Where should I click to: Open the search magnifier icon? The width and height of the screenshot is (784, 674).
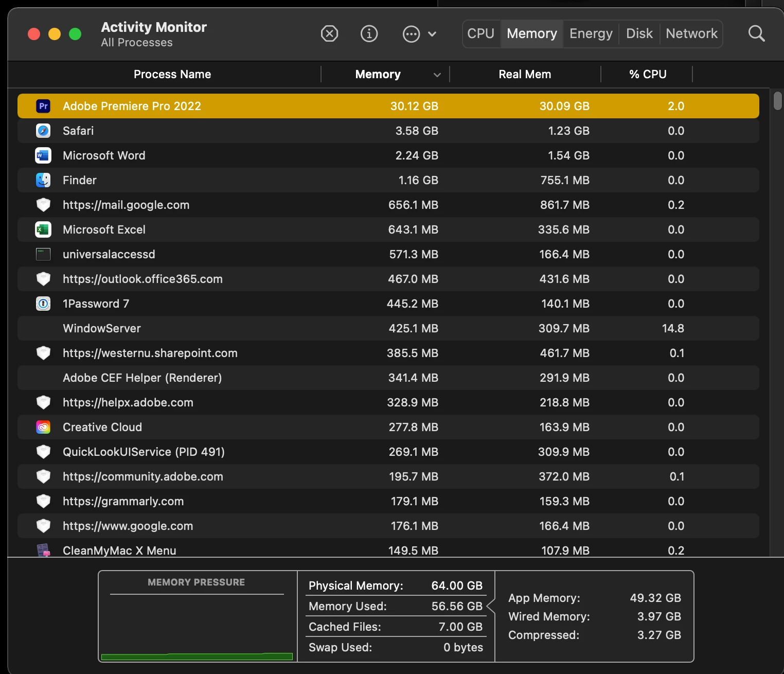pos(756,34)
